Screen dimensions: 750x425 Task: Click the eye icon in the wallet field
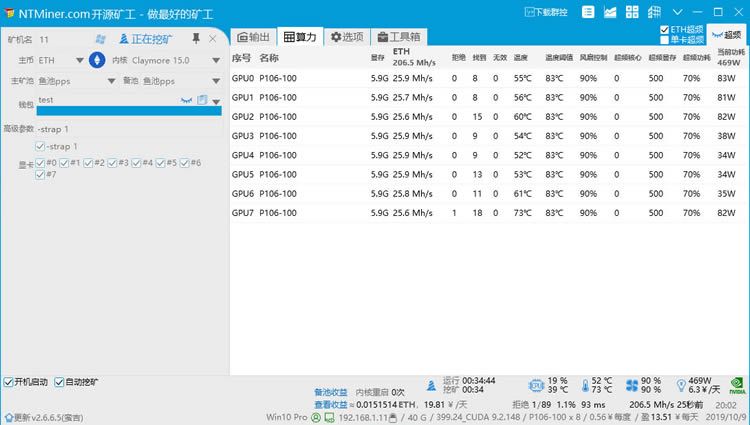tap(186, 100)
